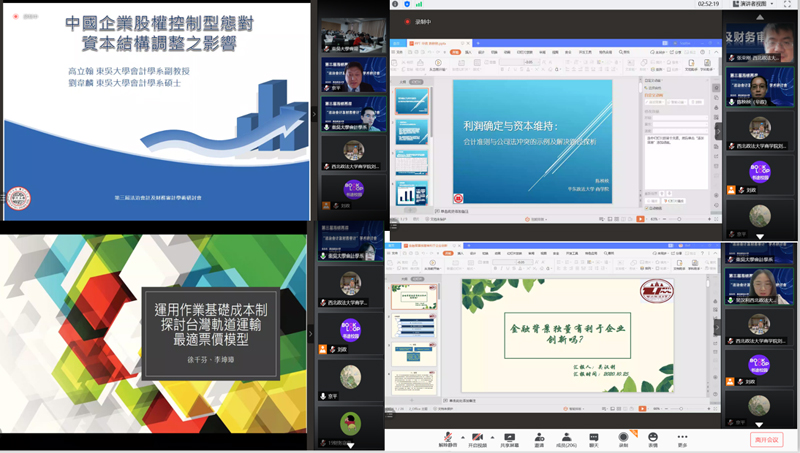
Task: Open the chat panel
Action: pyautogui.click(x=594, y=437)
